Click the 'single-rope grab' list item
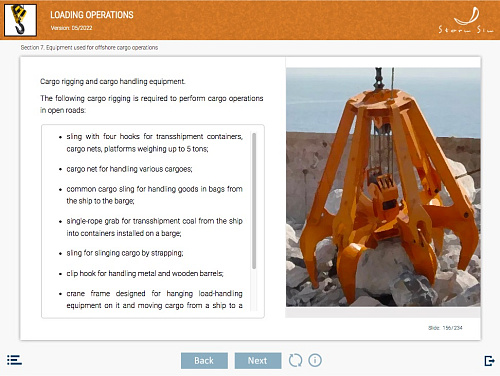This screenshot has height=376, width=500. [x=154, y=227]
